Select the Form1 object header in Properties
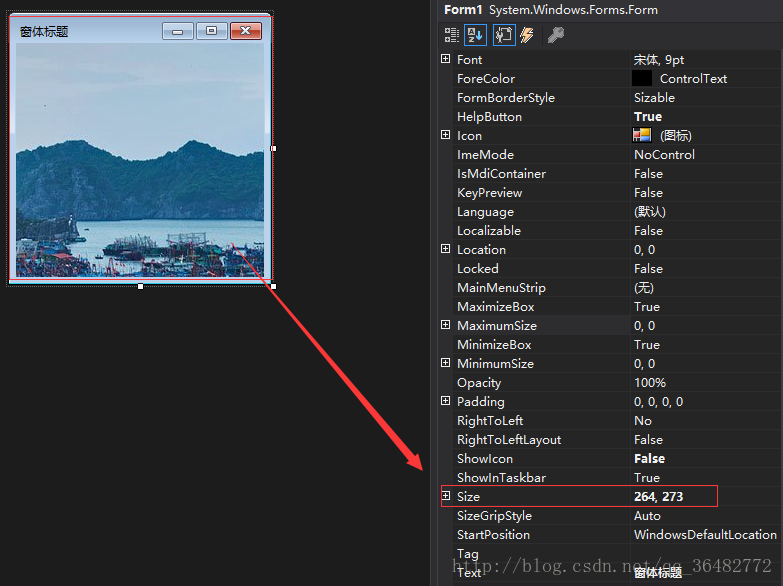Image resolution: width=783 pixels, height=586 pixels. 551,10
